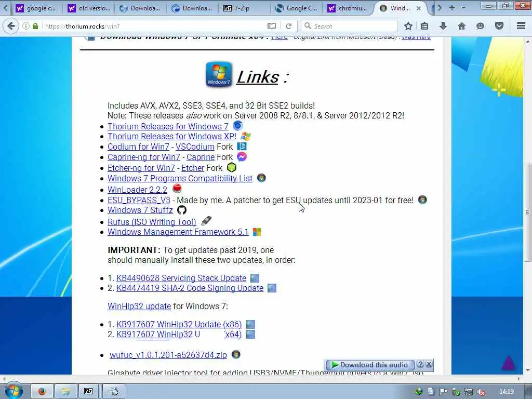Save the page to Pocket

(499, 26)
